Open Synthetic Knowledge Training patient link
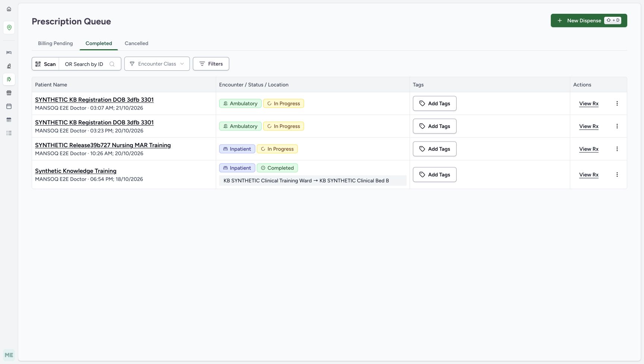 pyautogui.click(x=76, y=171)
